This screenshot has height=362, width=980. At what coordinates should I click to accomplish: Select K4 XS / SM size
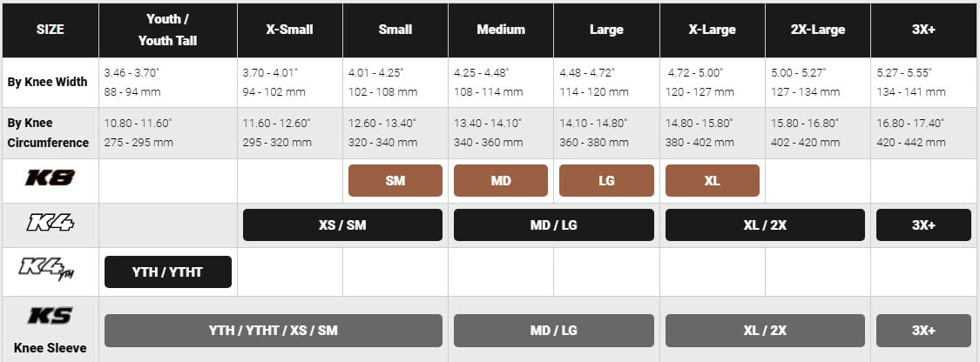[x=342, y=225]
